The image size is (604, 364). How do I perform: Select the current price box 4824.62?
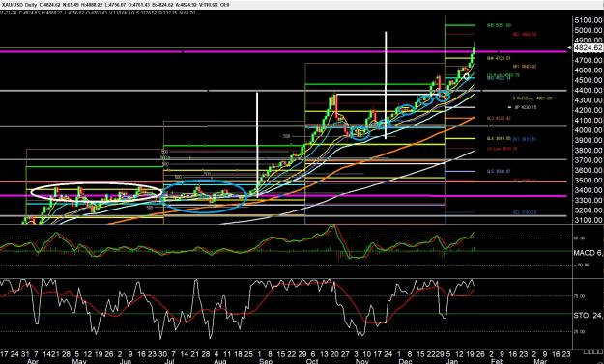click(x=588, y=47)
